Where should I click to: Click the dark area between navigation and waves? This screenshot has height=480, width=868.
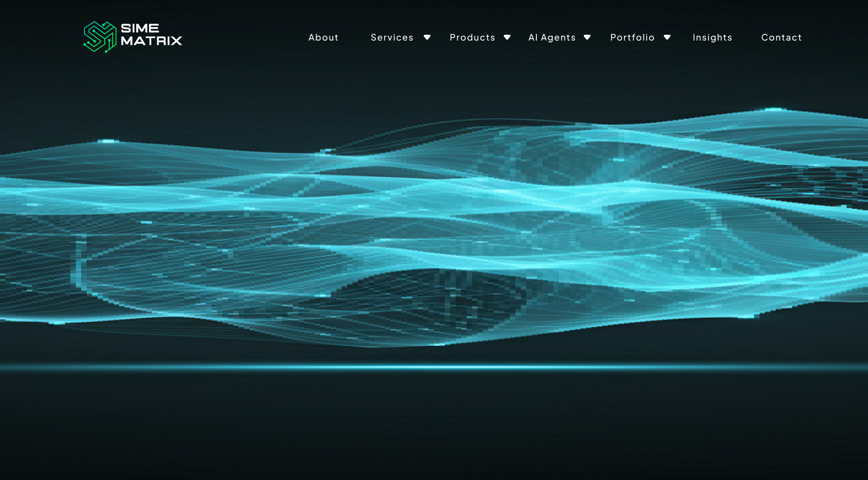(434, 83)
